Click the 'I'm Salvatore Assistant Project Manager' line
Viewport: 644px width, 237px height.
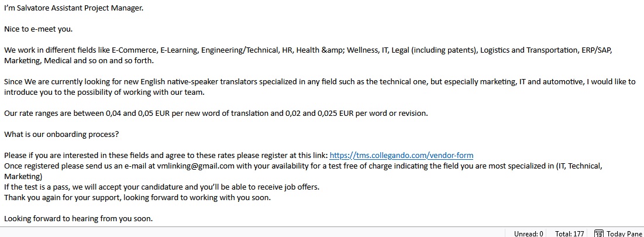(73, 8)
